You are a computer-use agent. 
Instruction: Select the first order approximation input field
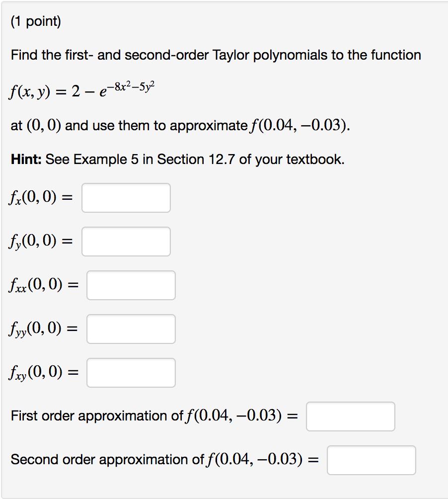[350, 416]
